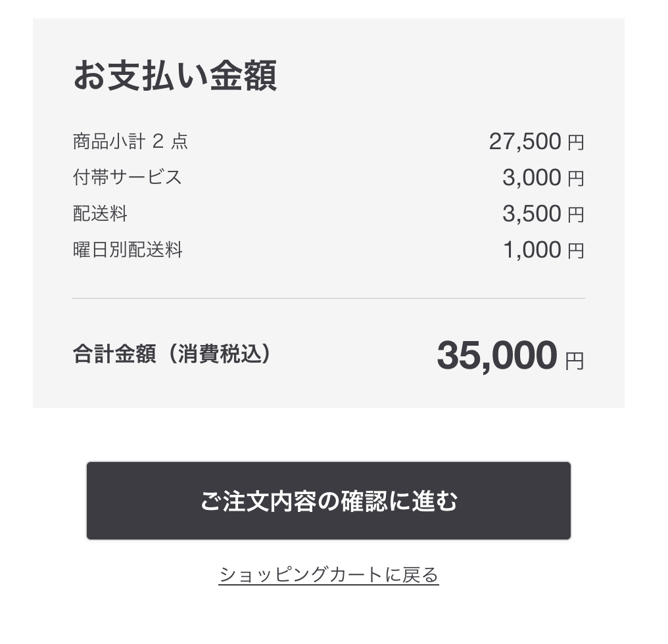This screenshot has width=668, height=644.
Task: Click the 配送料 row label
Action: coord(100,214)
